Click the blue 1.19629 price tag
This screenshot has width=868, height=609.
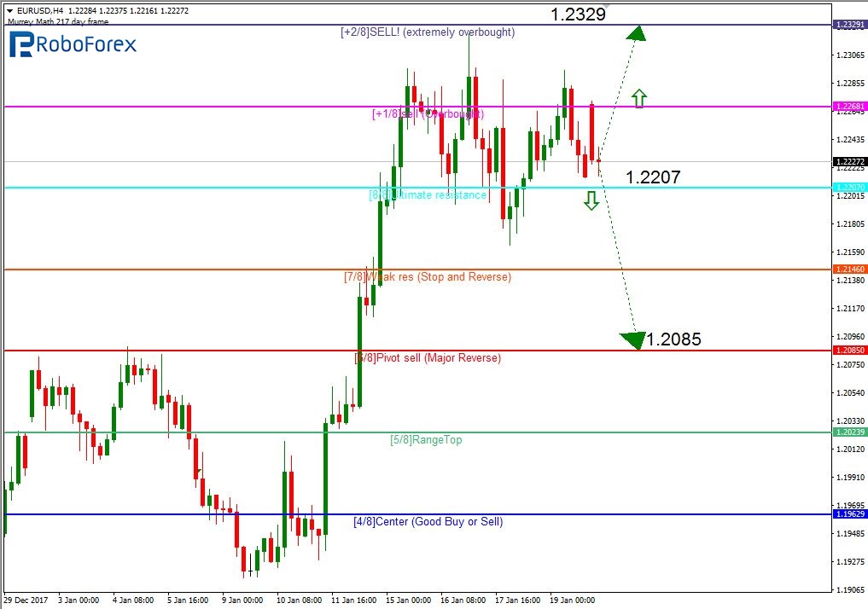(x=850, y=513)
